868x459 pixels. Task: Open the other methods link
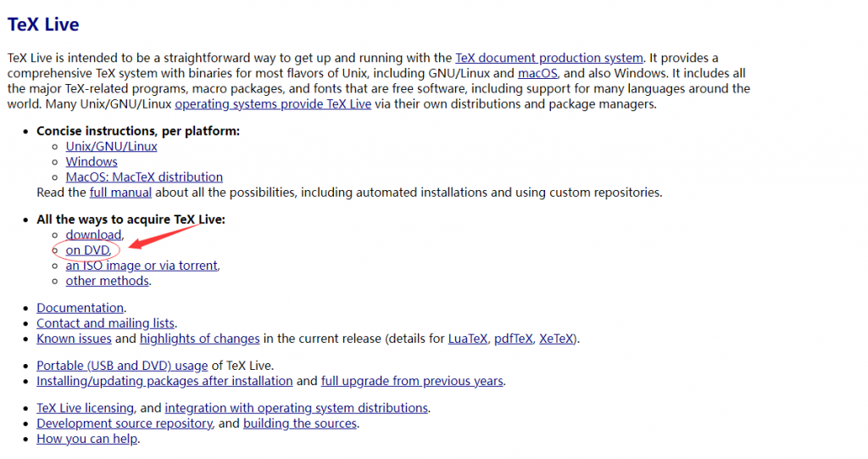[108, 281]
